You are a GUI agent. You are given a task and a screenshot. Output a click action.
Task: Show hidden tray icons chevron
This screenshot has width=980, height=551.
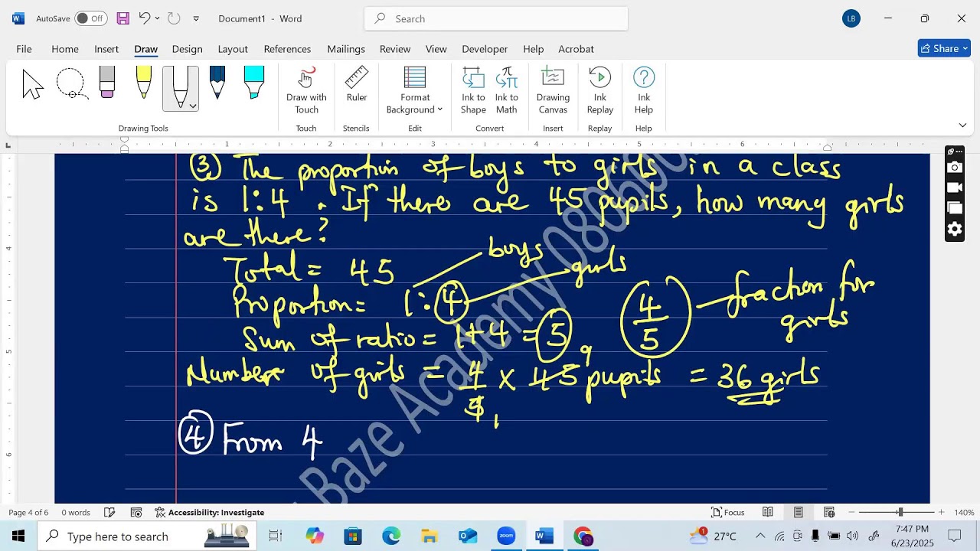(x=760, y=536)
